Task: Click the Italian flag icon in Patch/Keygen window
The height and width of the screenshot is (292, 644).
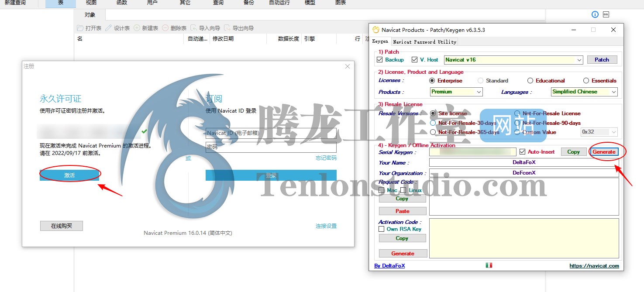Action: (489, 265)
